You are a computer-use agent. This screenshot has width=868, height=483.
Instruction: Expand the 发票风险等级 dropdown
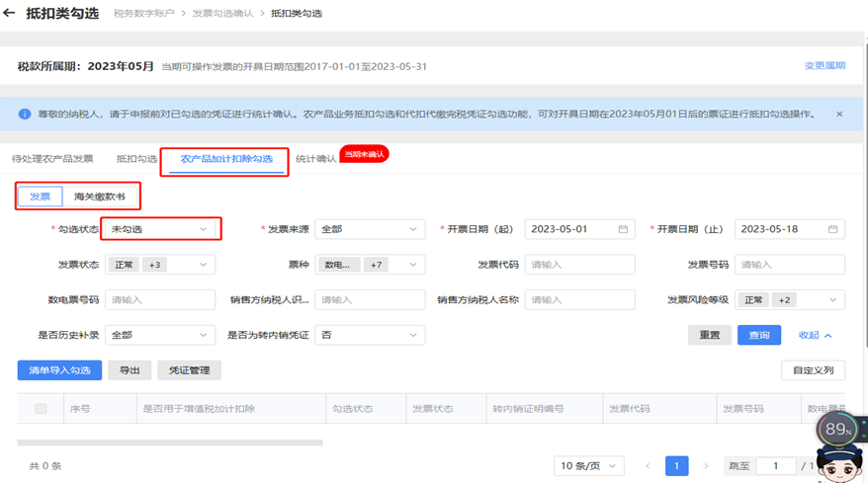tap(789, 300)
